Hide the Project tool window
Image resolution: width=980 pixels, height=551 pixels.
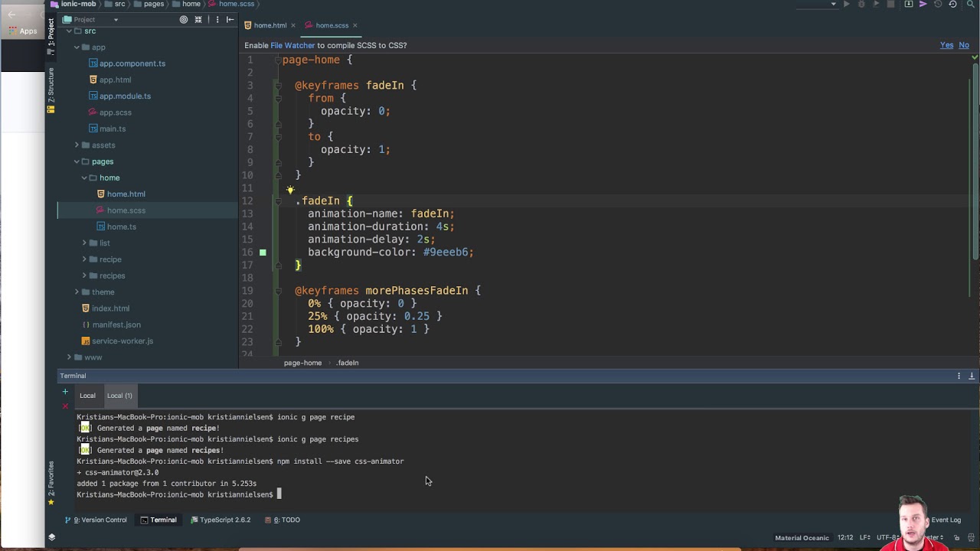click(230, 19)
